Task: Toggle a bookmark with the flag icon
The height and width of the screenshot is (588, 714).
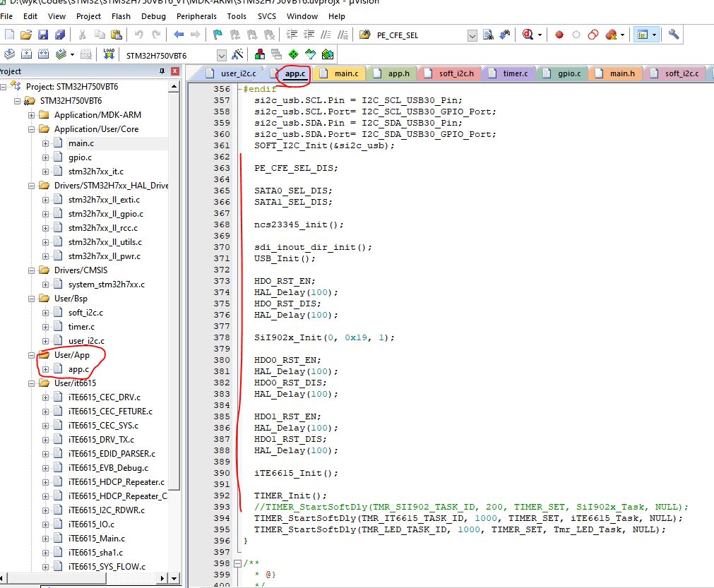Action: 218,35
